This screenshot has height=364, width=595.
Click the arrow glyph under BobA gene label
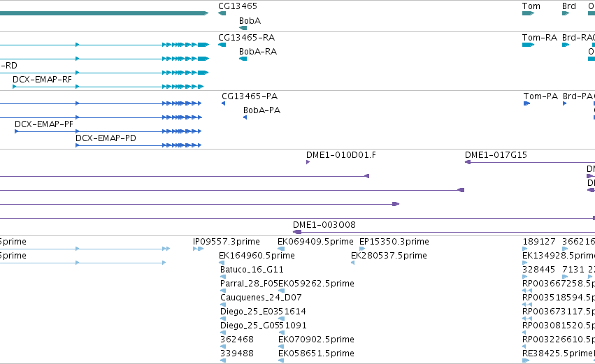[243, 28]
